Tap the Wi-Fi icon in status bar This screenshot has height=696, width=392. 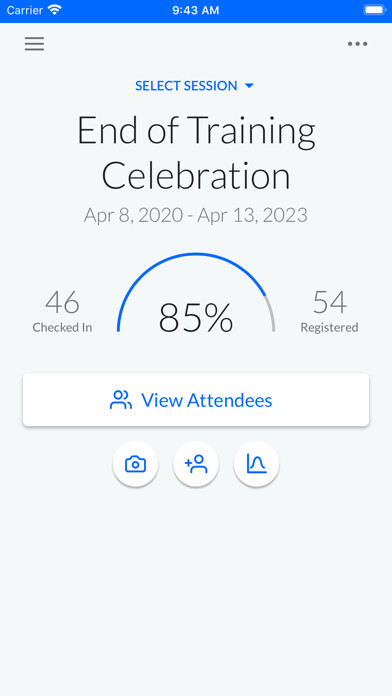[55, 10]
